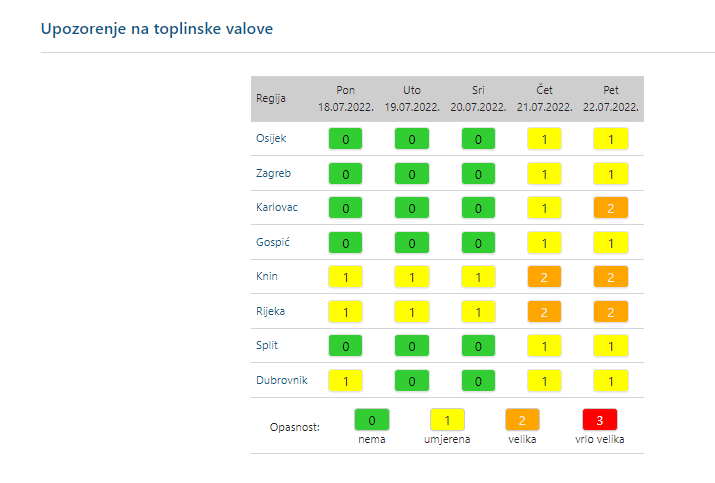The image size is (715, 483).
Task: Click Zagreb's green badge for Tuesday
Action: click(x=412, y=174)
